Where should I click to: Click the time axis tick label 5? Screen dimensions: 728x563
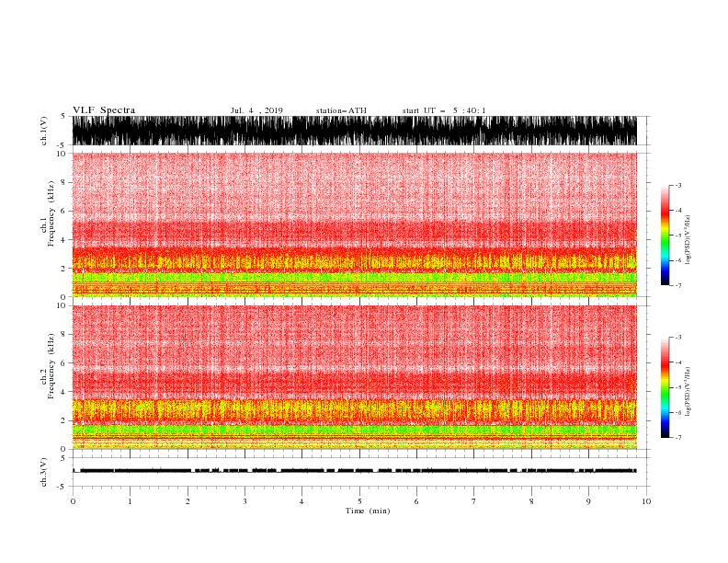(x=359, y=501)
